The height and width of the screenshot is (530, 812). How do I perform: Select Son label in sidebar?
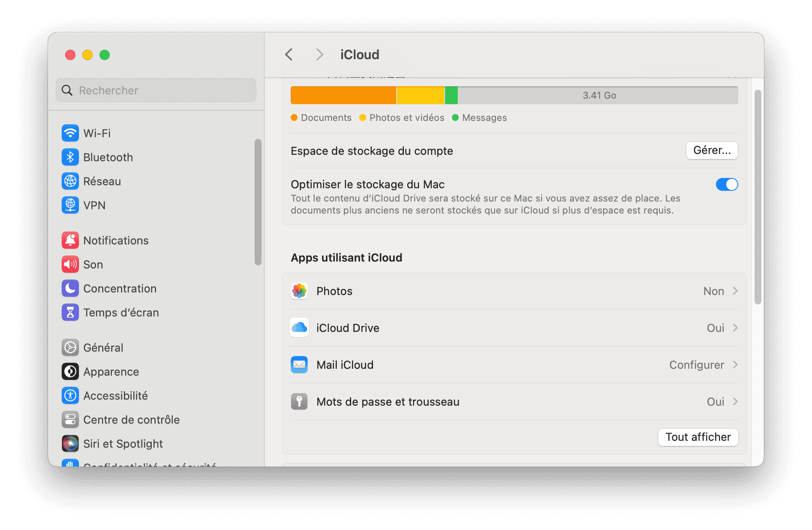point(93,265)
